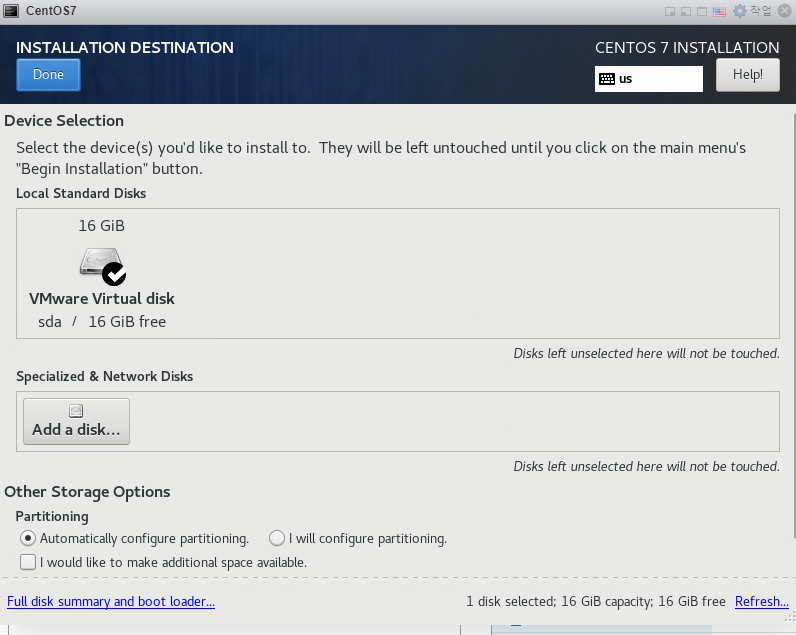Click the vertical scrollbar on right
Screen dimensions: 796x635
793,325
